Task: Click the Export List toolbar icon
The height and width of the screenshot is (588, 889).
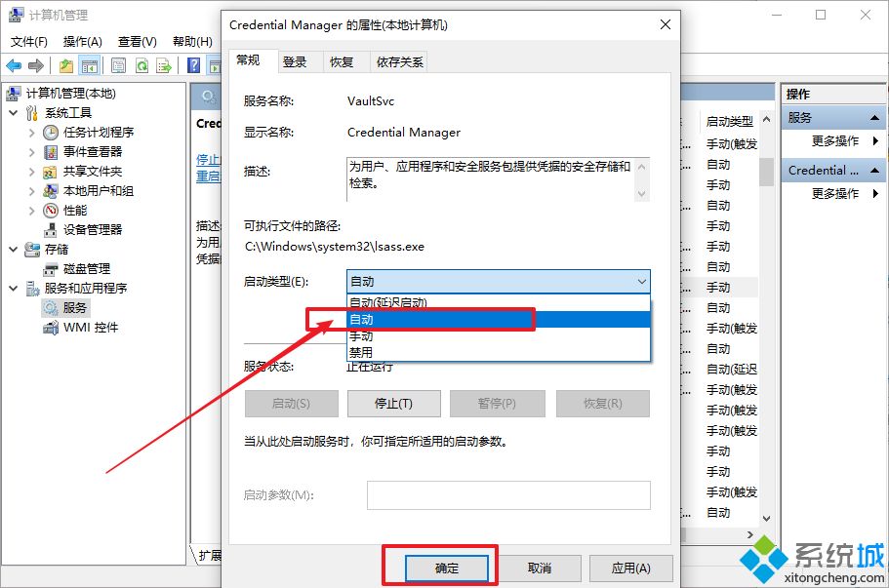Action: tap(164, 66)
